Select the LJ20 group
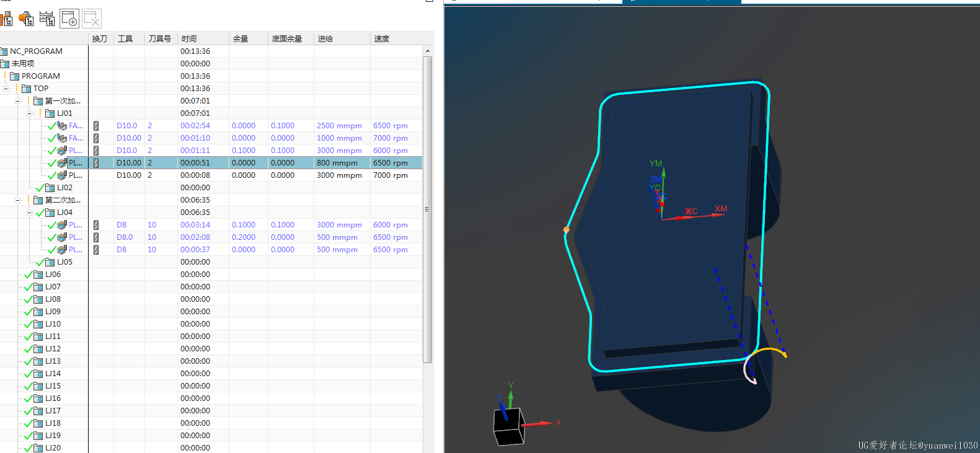This screenshot has width=980, height=453. [53, 448]
